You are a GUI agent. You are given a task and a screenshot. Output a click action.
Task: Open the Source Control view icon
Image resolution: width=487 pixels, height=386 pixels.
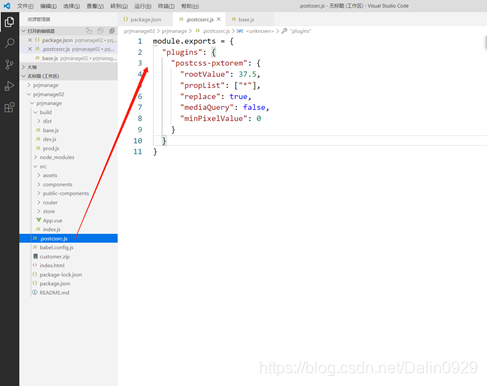coord(9,64)
